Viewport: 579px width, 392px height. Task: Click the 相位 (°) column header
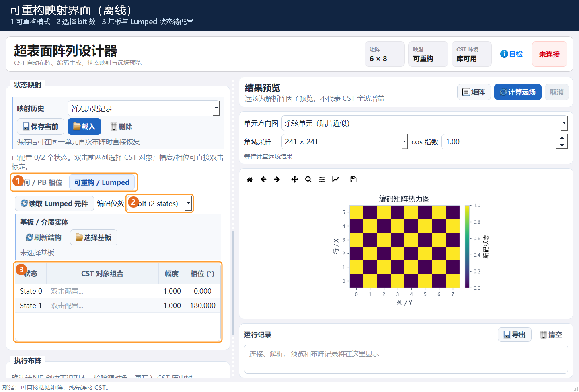pos(202,274)
